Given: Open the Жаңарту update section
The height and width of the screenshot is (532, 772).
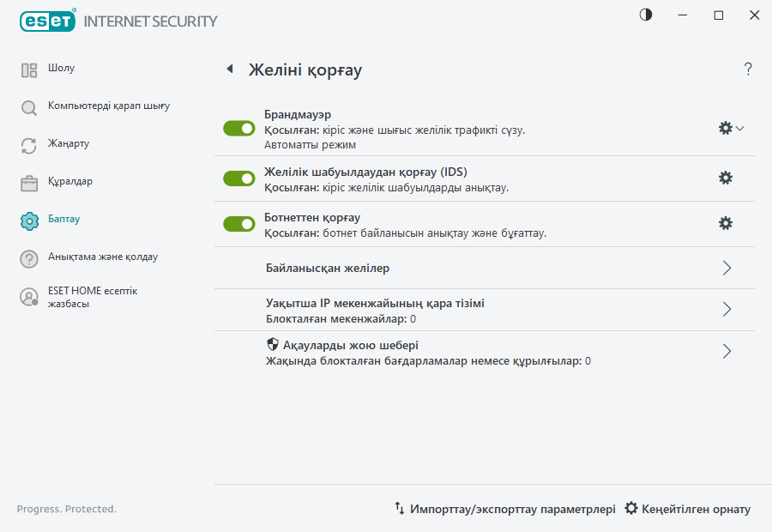Looking at the screenshot, I should pos(28,143).
